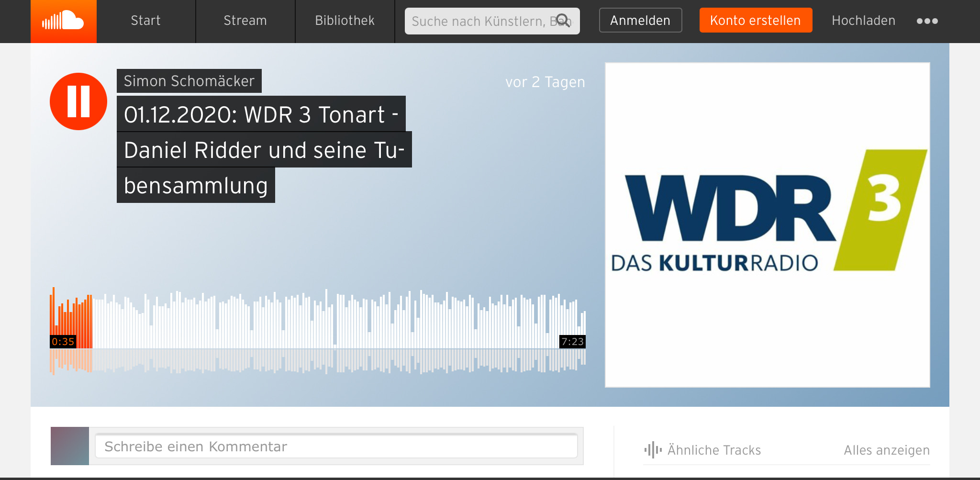Open the three-dots more menu
980x480 pixels.
927,21
